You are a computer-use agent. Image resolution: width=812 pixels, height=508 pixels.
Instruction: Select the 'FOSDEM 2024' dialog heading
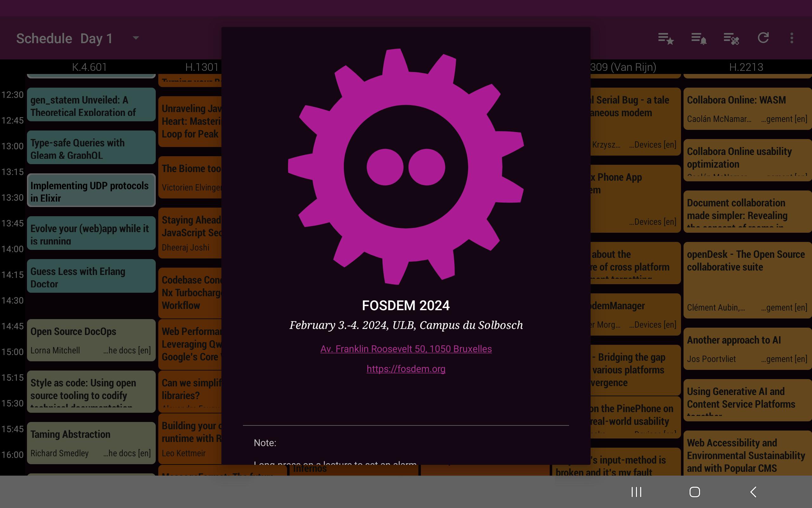click(x=406, y=305)
